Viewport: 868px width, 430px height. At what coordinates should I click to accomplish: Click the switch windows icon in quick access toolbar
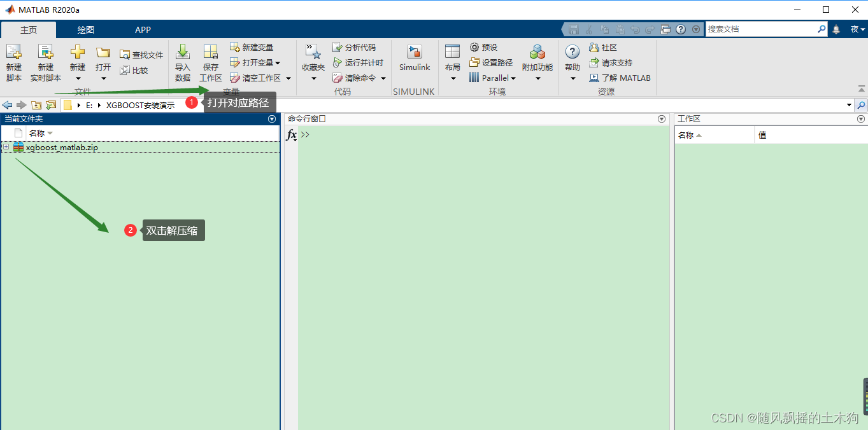coord(665,29)
